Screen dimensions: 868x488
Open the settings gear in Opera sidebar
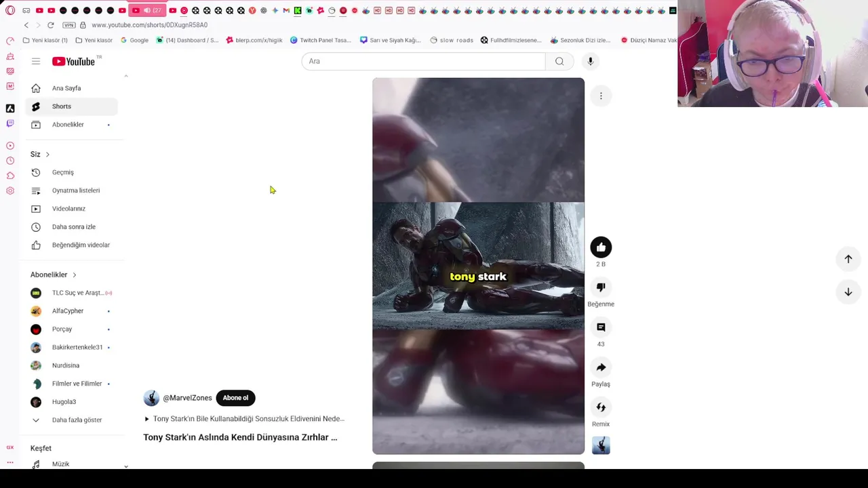click(x=10, y=190)
